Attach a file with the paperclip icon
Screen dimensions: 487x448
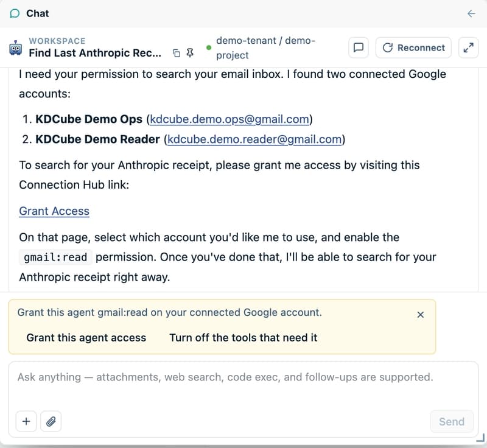[51, 421]
